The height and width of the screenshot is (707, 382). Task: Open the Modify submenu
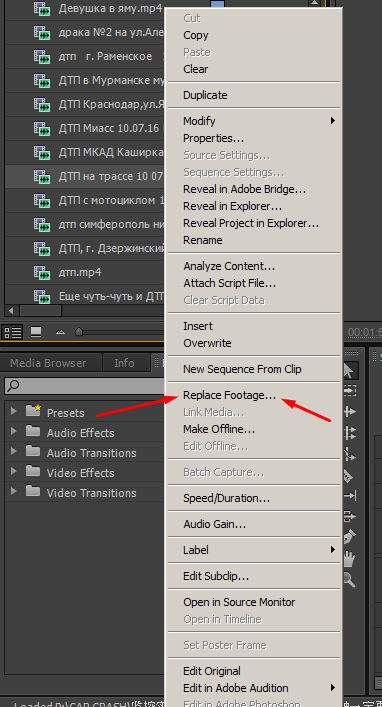(254, 121)
